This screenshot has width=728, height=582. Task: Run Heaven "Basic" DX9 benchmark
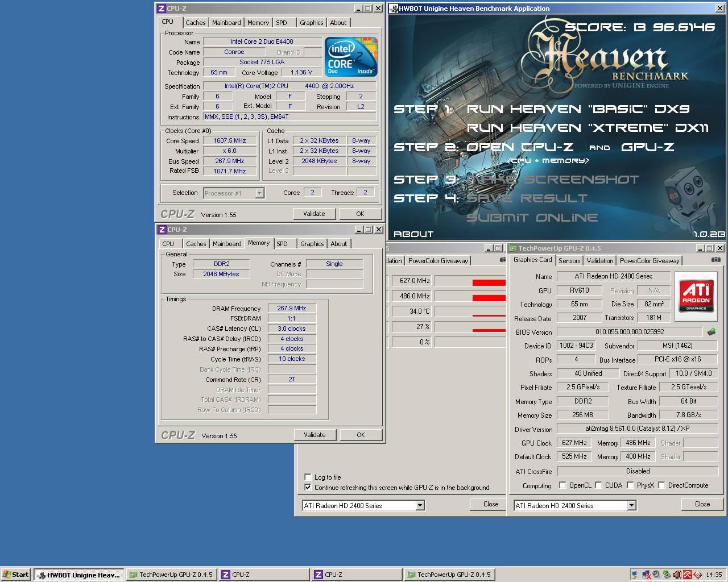click(x=579, y=109)
